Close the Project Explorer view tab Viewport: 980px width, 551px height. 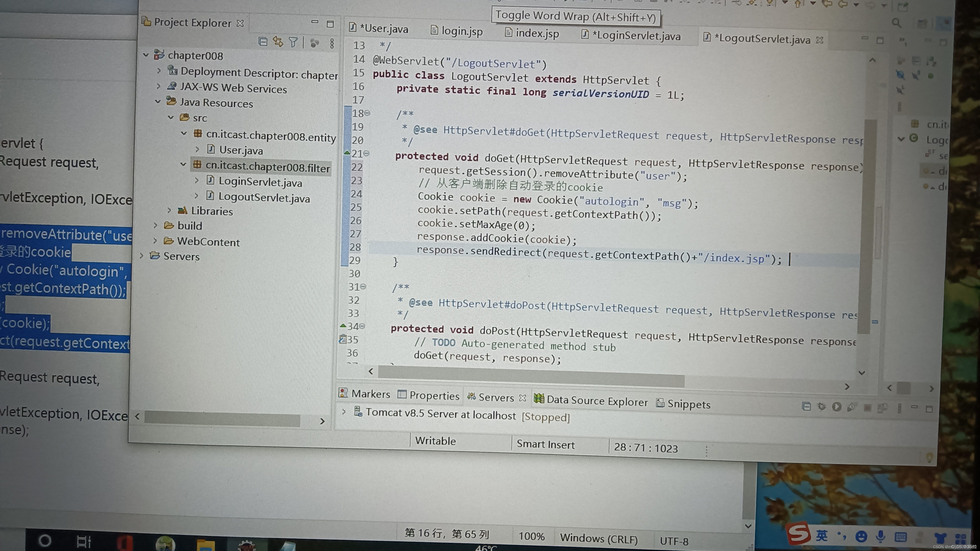pyautogui.click(x=240, y=23)
